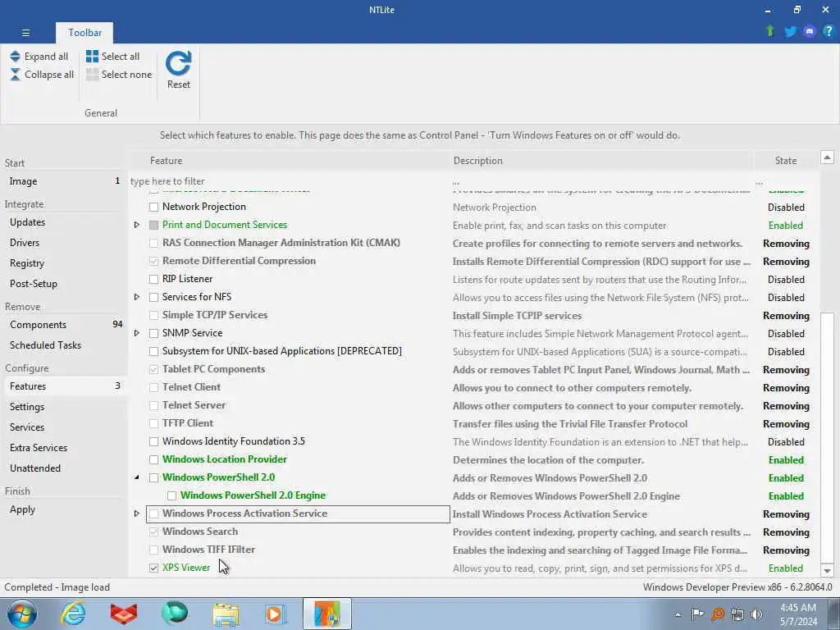
Task: Open the help question mark icon
Action: tap(829, 32)
